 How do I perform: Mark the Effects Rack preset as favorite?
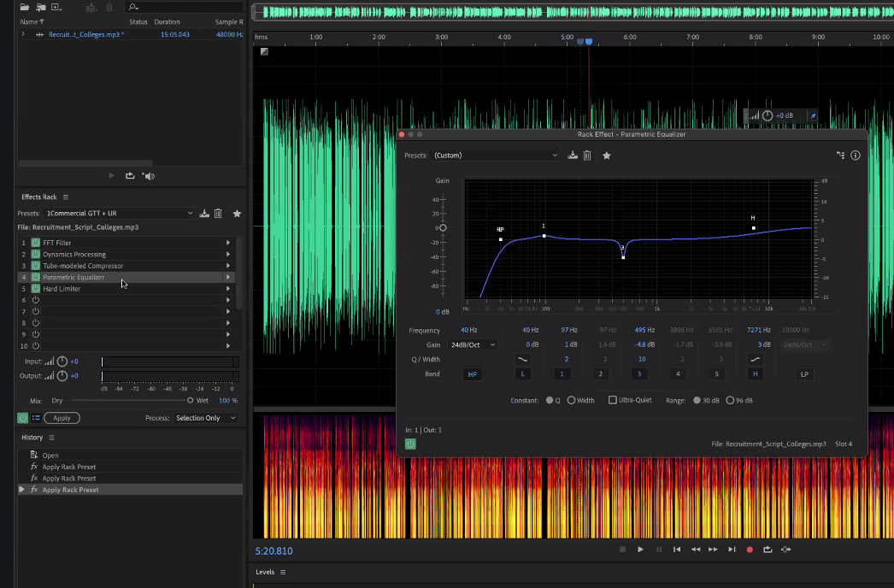237,214
